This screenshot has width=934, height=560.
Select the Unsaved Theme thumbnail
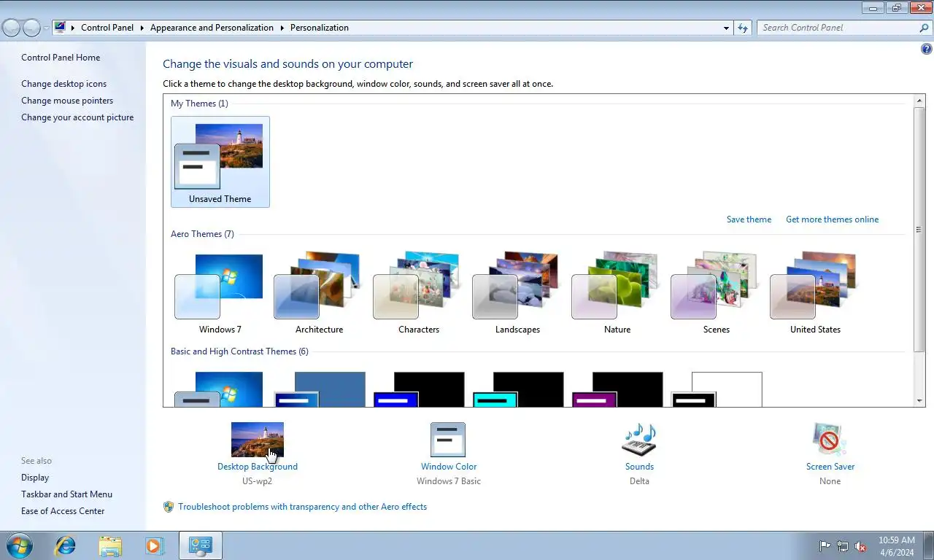[x=220, y=162]
